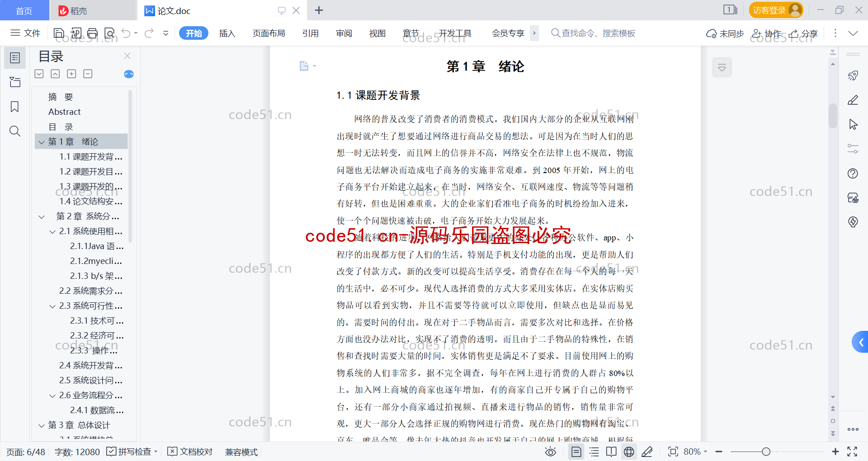Viewport: 868px width, 461px height.
Task: Open the chapter navigation icon in left sidebar
Action: point(15,82)
